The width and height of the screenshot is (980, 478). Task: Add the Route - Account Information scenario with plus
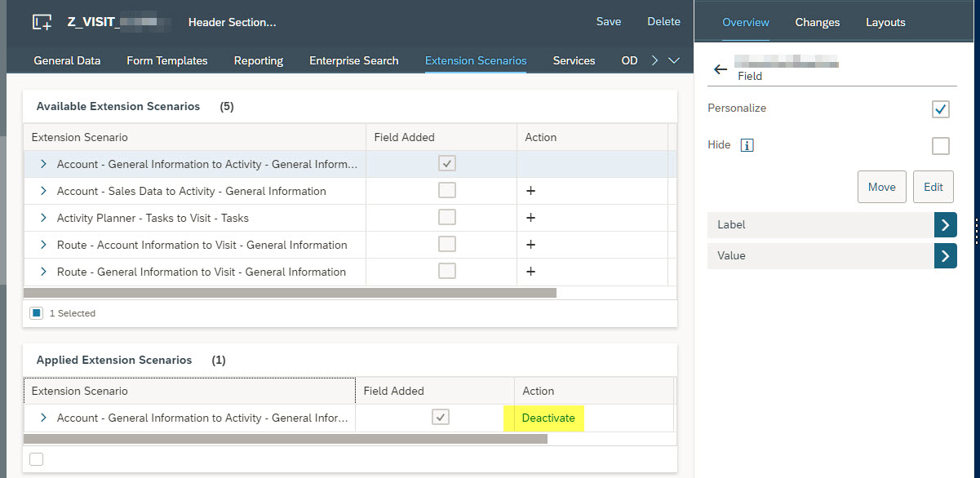coord(530,245)
